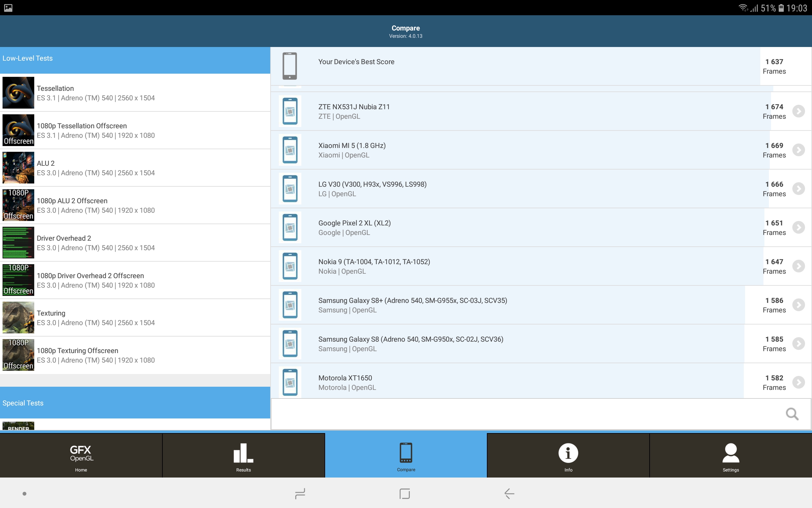Select the Texturing test thumbnail
Image resolution: width=812 pixels, height=508 pixels.
pyautogui.click(x=18, y=317)
